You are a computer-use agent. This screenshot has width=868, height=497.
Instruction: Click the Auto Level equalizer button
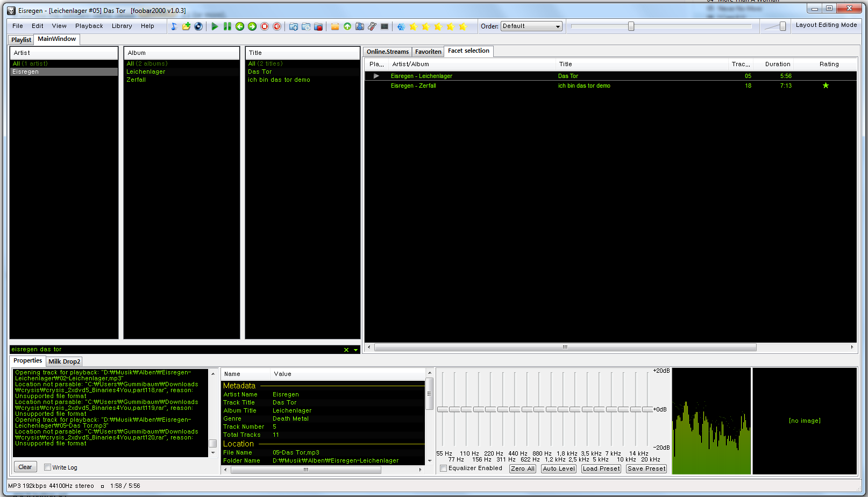pyautogui.click(x=559, y=468)
